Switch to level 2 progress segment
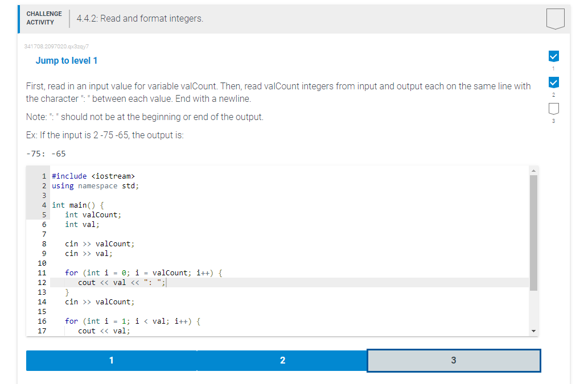Image resolution: width=588 pixels, height=384 pixels. (x=283, y=360)
